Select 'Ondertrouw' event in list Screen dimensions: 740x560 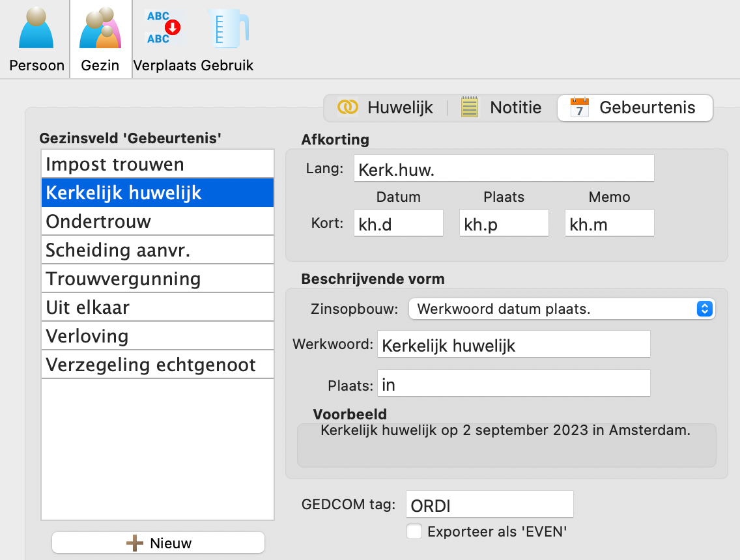click(x=158, y=221)
